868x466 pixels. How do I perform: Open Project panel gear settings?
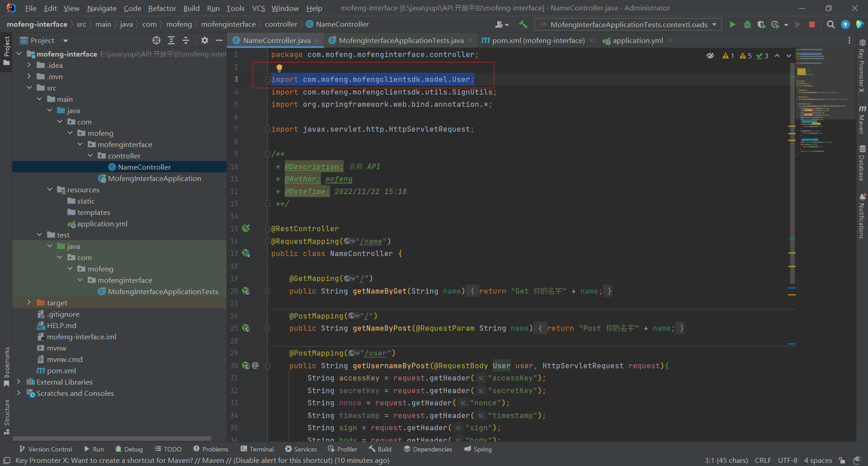205,40
